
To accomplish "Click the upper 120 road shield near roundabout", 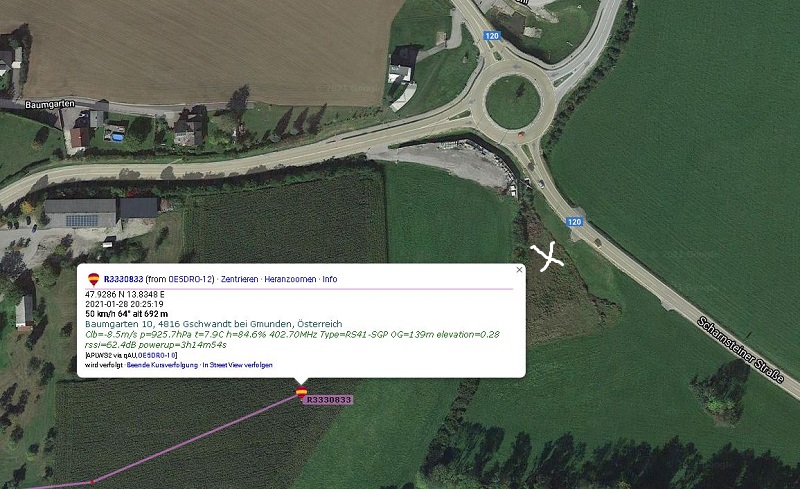I will point(492,36).
